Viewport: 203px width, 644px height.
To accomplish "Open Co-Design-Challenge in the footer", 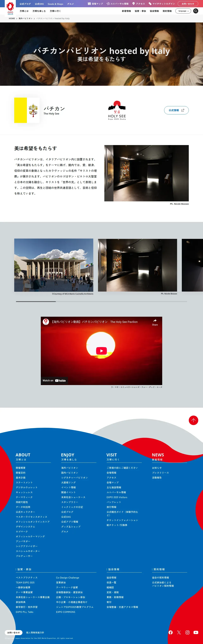I will pos(68,578).
